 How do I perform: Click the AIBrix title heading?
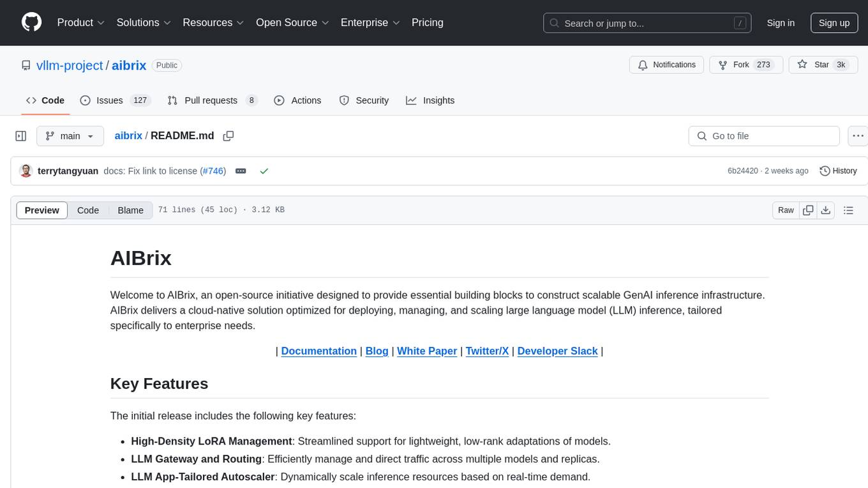(x=141, y=258)
